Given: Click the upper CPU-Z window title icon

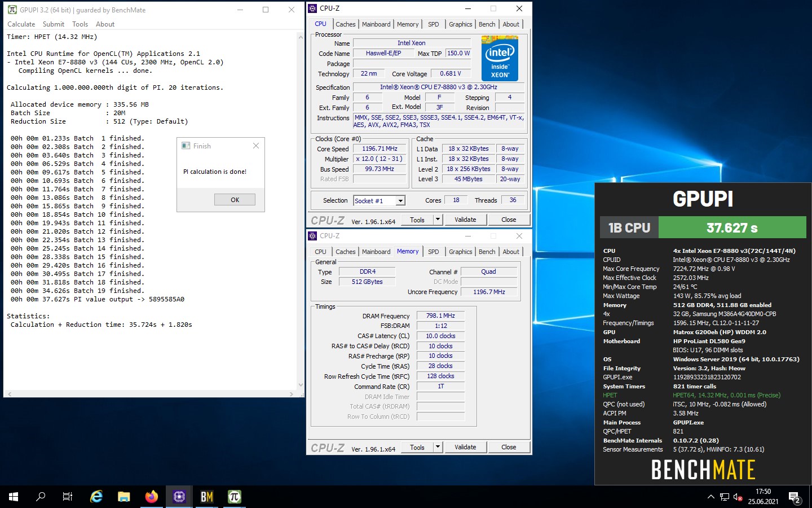Looking at the screenshot, I should (312, 8).
